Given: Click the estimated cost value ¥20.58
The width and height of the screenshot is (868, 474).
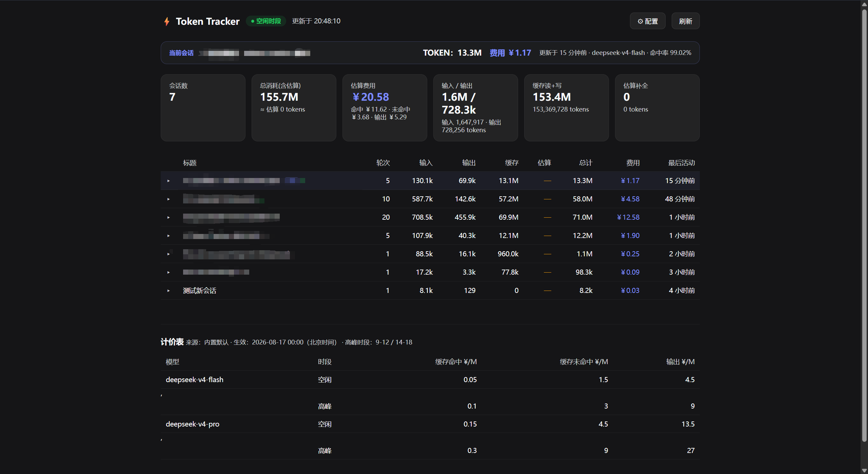Looking at the screenshot, I should [371, 97].
